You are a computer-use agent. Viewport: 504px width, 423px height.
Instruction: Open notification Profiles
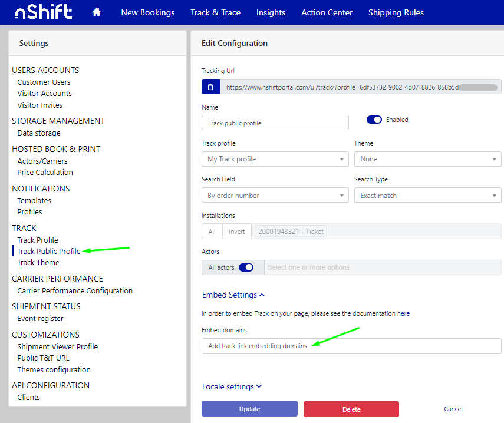coord(29,212)
